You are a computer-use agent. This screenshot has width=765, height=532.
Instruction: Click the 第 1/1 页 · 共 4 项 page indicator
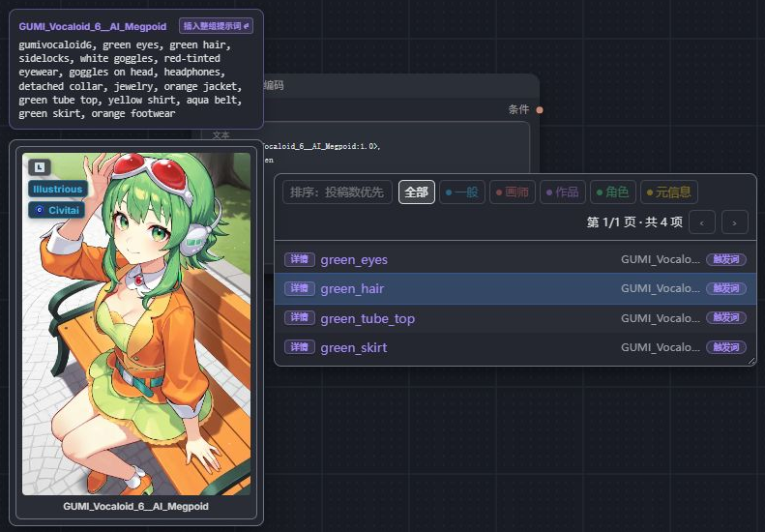(634, 222)
